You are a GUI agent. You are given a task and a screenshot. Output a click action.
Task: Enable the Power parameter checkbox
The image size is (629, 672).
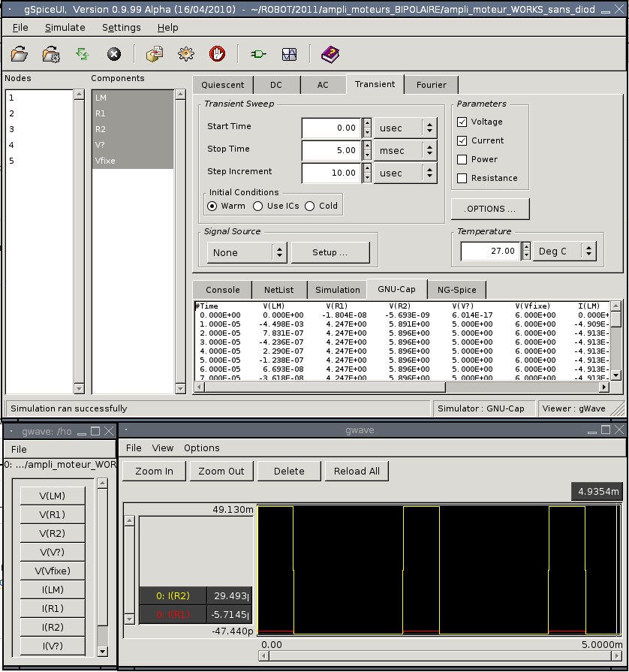(x=462, y=159)
